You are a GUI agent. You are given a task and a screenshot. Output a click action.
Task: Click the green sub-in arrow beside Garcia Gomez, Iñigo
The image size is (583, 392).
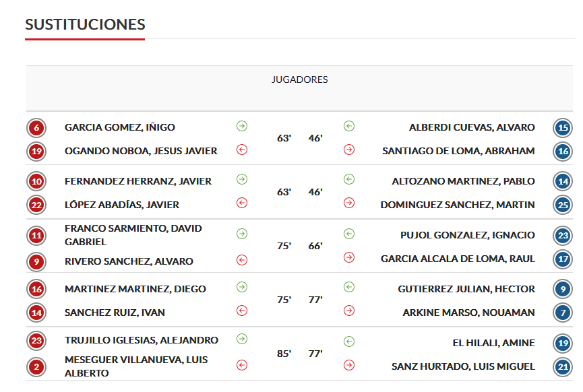pos(242,126)
